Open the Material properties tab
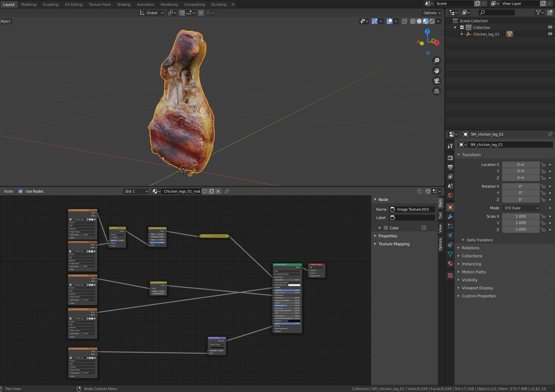 (x=450, y=264)
